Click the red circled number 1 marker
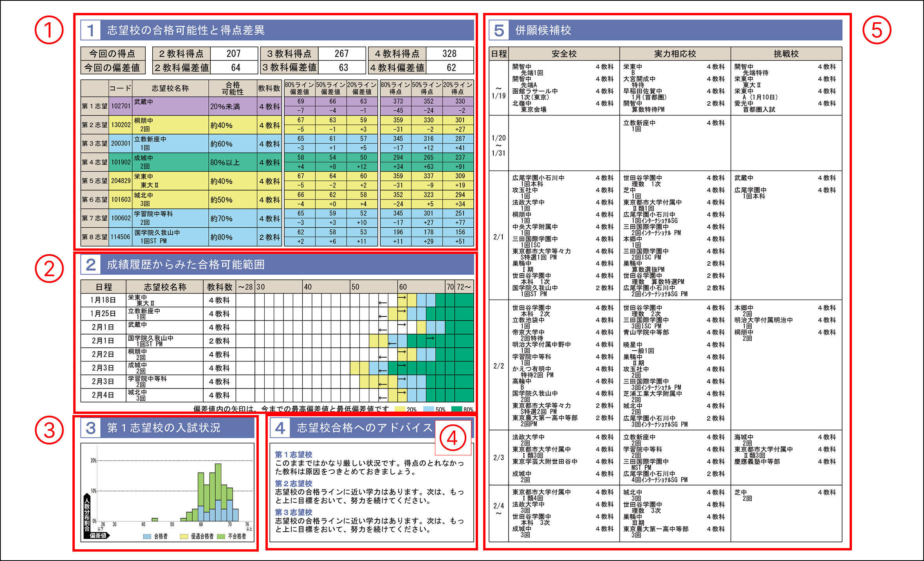 [49, 30]
